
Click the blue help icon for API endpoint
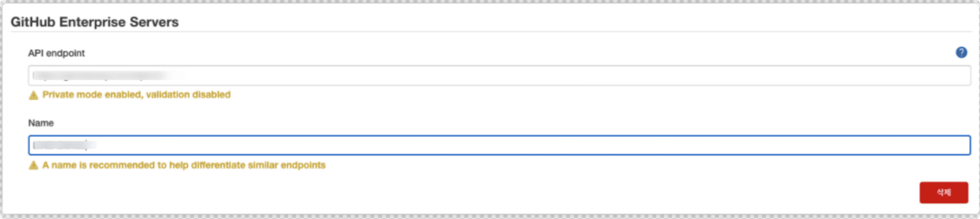[x=961, y=53]
